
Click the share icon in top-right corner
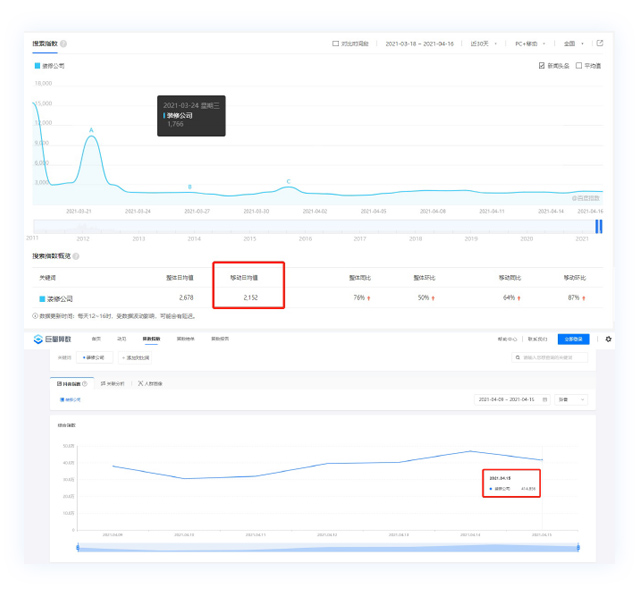pyautogui.click(x=600, y=44)
